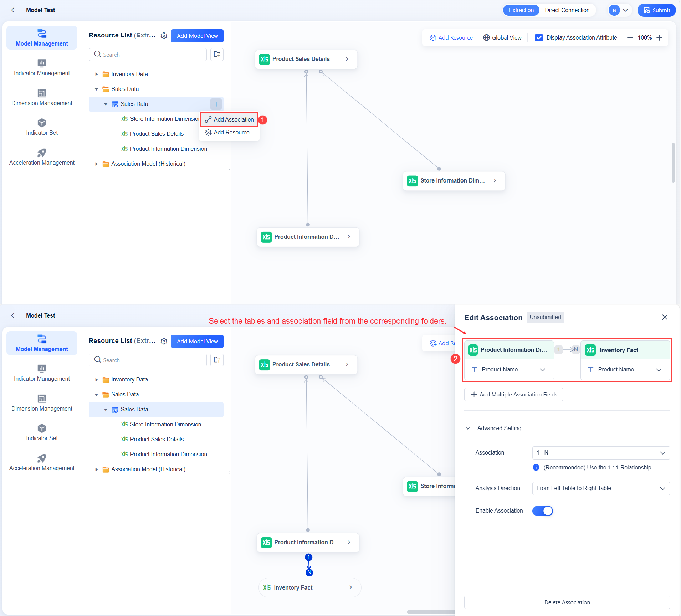The image size is (681, 616).
Task: Expand Inventory Data folder in top resource tree
Action: (x=96, y=74)
